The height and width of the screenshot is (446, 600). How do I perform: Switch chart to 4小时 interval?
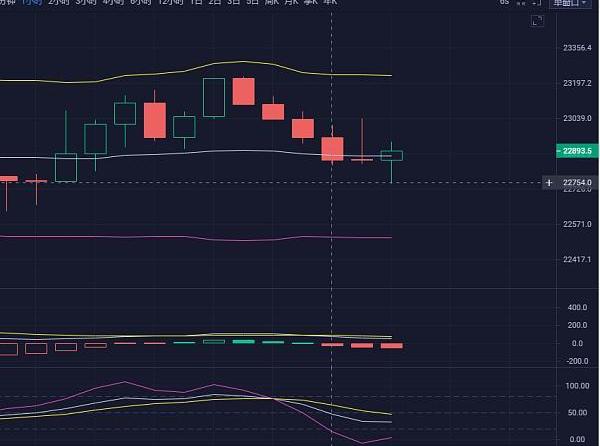click(113, 2)
